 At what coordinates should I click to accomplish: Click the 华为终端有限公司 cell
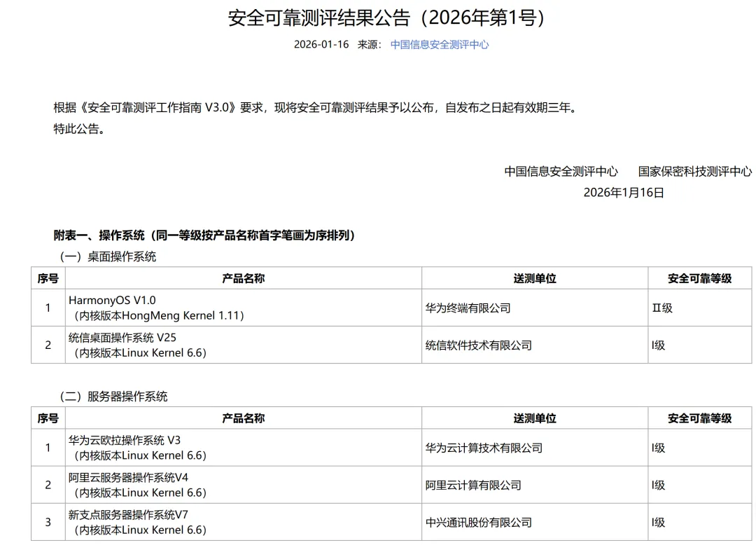(x=535, y=308)
